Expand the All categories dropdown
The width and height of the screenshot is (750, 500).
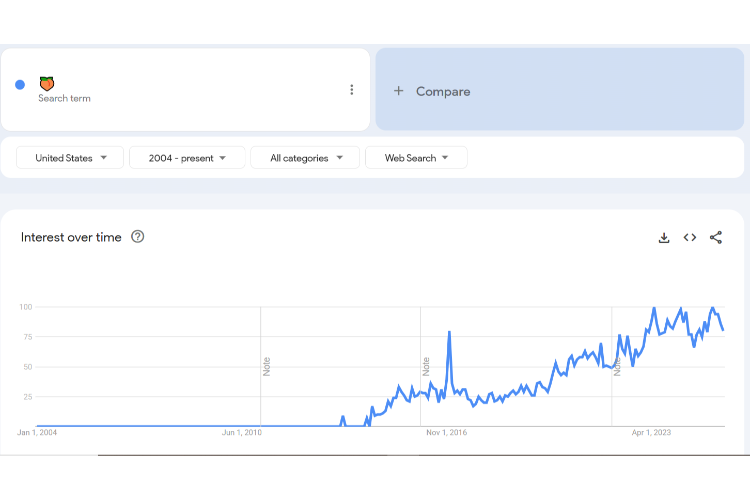coord(304,158)
